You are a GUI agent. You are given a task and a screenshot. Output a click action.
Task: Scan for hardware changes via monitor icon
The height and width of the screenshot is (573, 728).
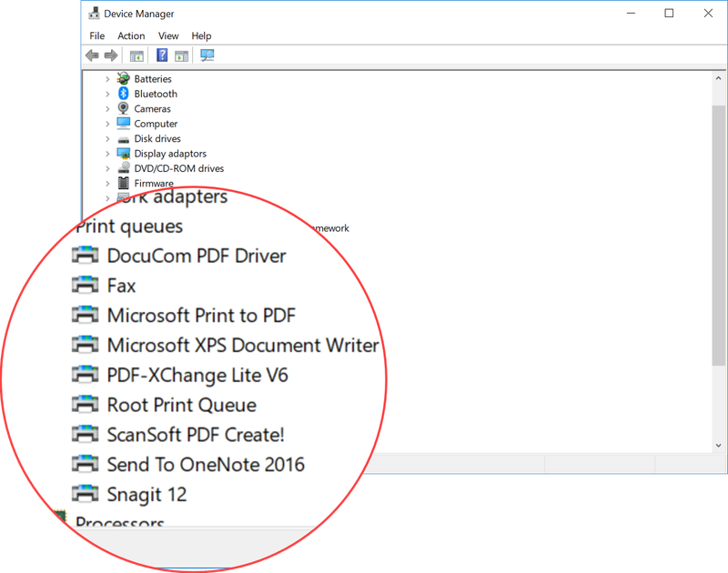click(x=207, y=55)
